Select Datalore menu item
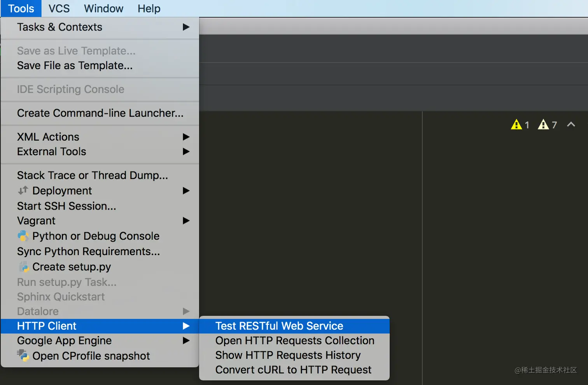 pyautogui.click(x=100, y=311)
